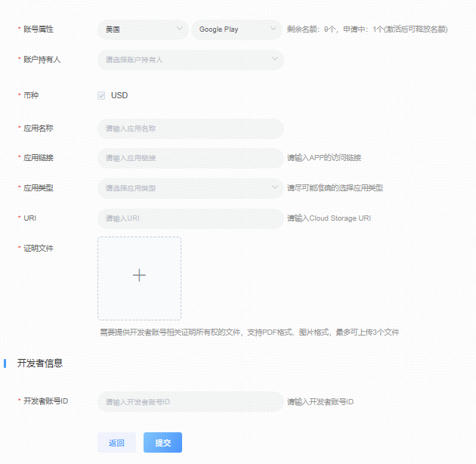The image size is (476, 464).
Task: Click the 证明文件 field label
Action: pos(38,248)
